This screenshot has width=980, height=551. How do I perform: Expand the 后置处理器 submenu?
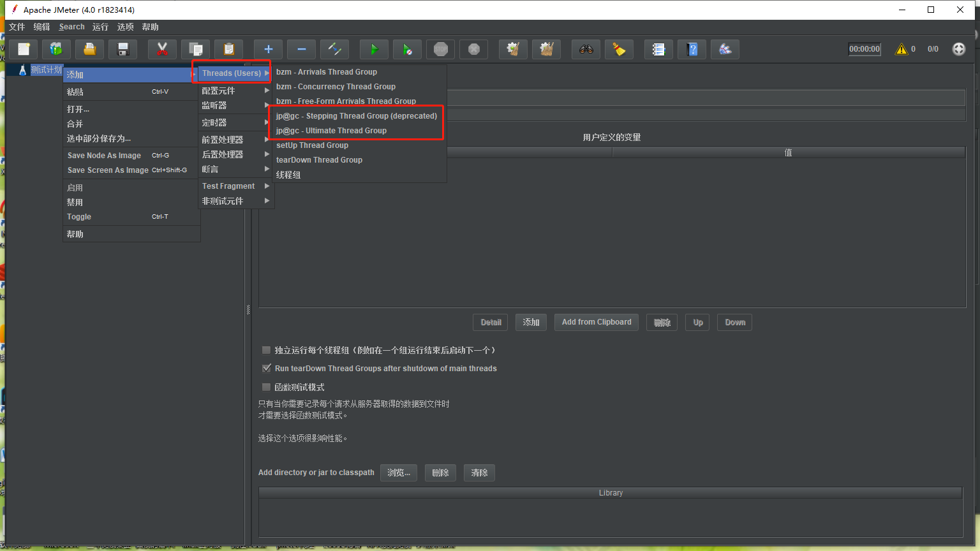pyautogui.click(x=235, y=154)
